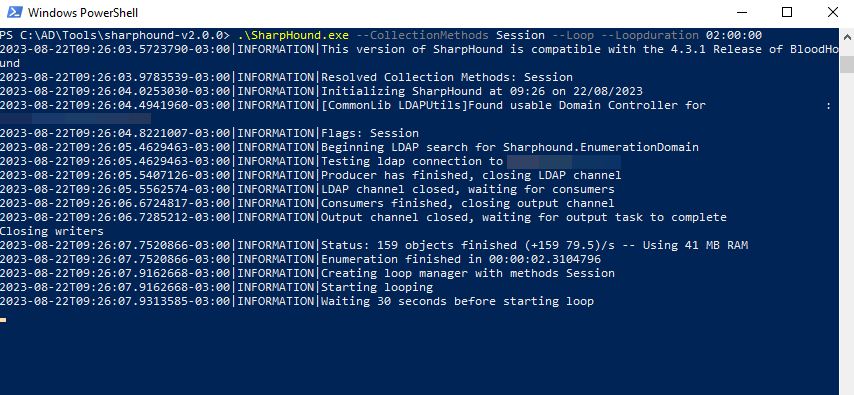Minimize the Windows PowerShell window
854x395 pixels.
(741, 12)
